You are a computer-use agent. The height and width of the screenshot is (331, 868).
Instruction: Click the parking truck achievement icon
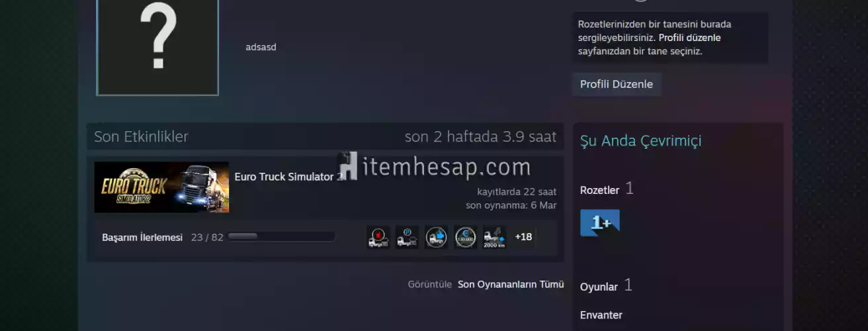407,237
